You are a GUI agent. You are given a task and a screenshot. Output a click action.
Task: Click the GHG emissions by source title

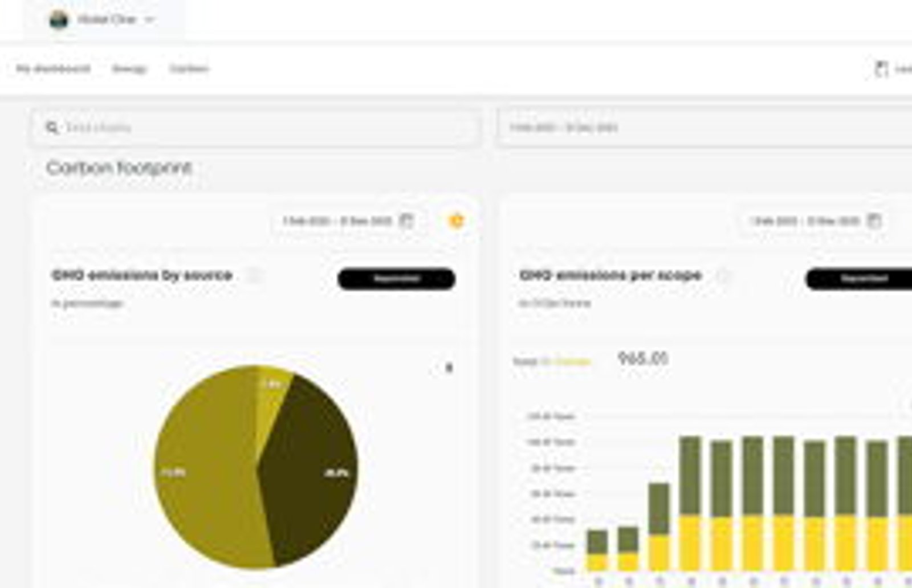[142, 275]
